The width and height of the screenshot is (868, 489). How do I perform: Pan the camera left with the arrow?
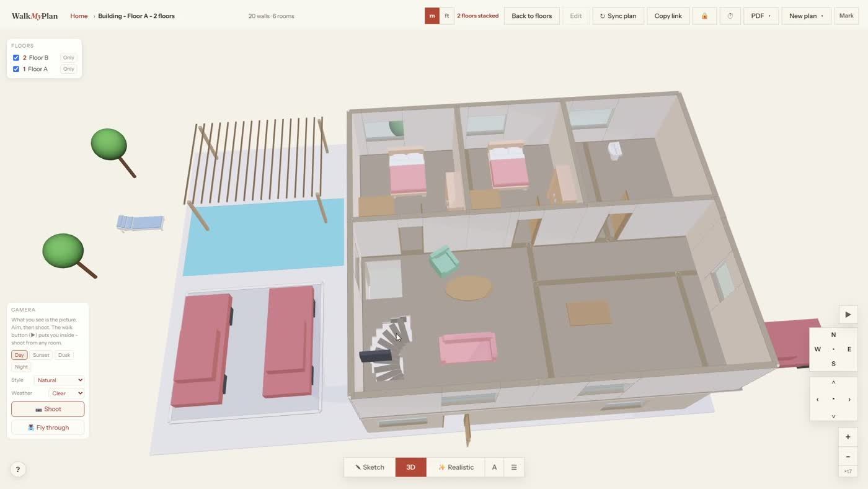click(x=817, y=399)
